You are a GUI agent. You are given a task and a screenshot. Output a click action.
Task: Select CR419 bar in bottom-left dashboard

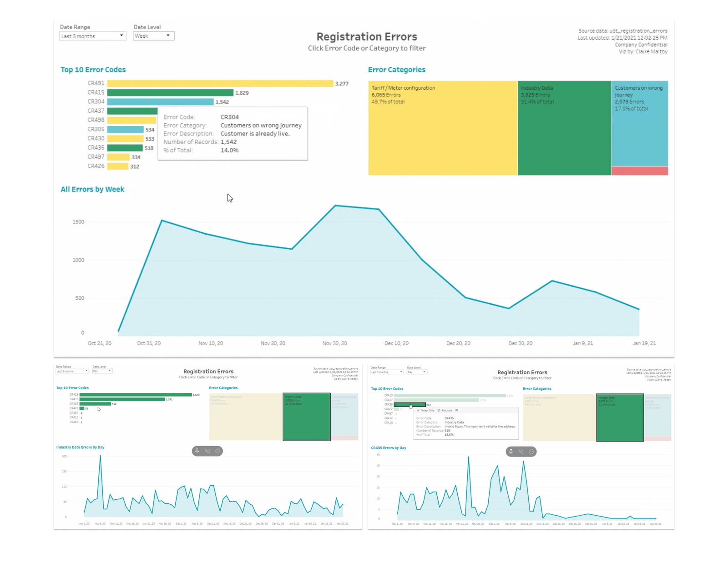coord(136,395)
